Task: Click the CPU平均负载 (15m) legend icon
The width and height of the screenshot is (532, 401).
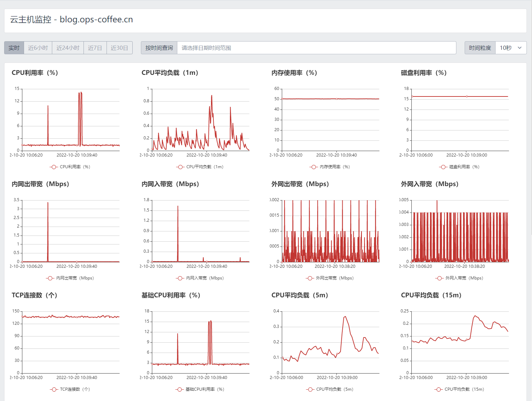Action: click(x=439, y=389)
